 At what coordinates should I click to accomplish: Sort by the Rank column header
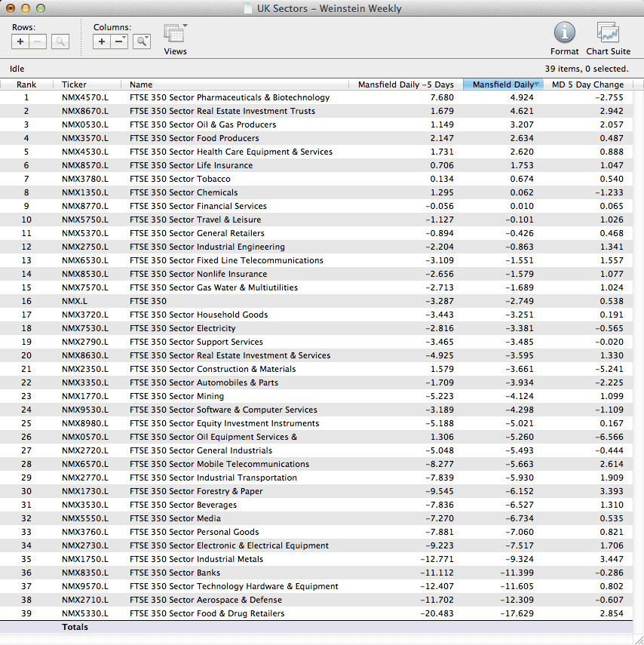26,84
